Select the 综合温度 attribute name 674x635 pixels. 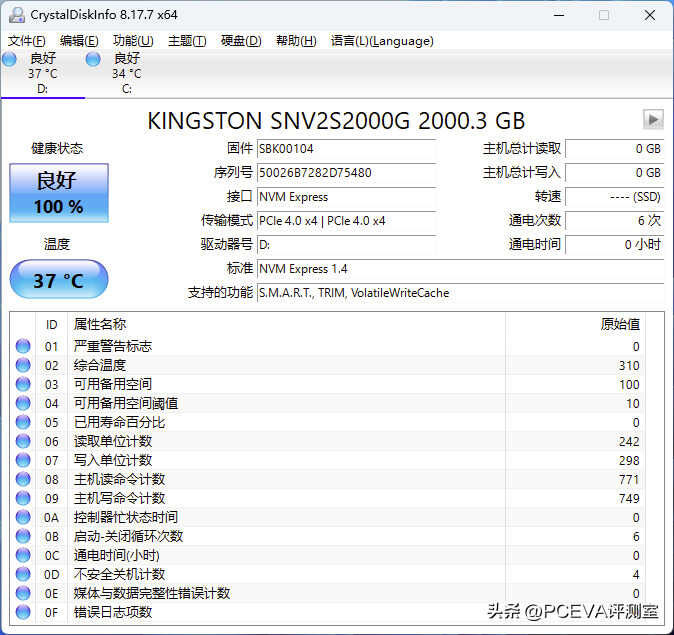100,365
